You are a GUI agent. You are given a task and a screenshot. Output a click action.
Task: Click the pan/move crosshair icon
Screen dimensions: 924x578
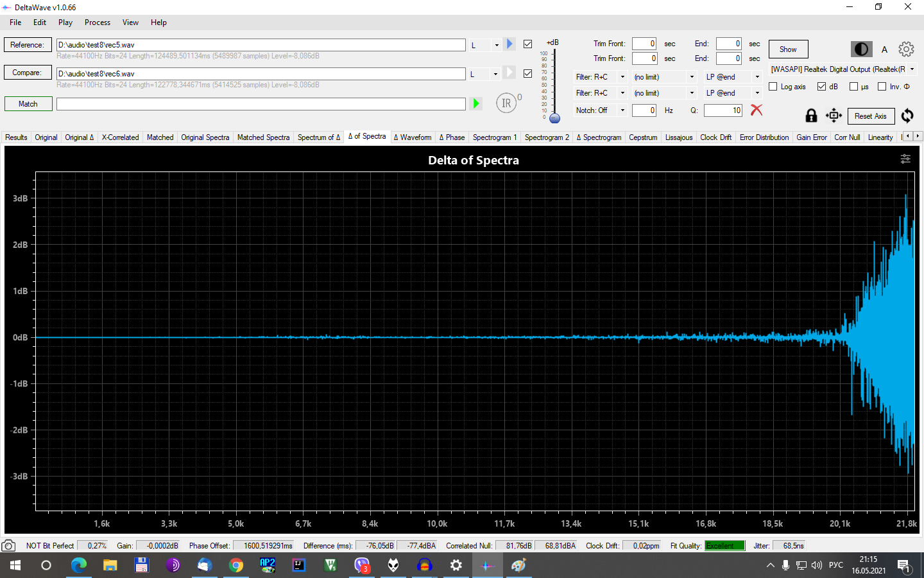(x=834, y=116)
